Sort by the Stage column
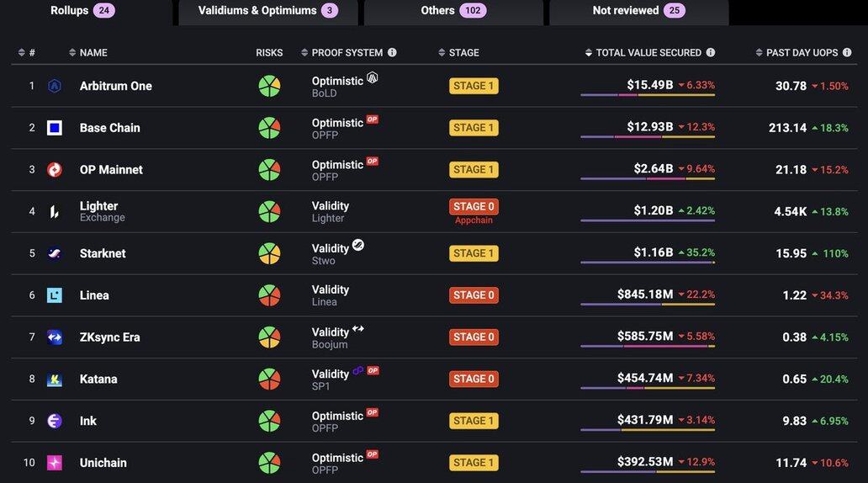This screenshot has height=483, width=868. pos(463,52)
